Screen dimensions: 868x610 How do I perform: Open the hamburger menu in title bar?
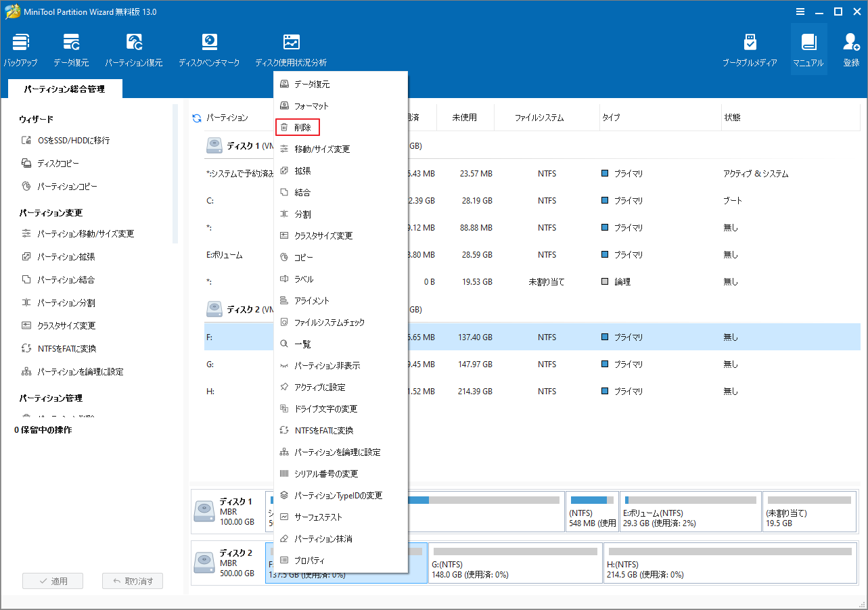pos(800,11)
